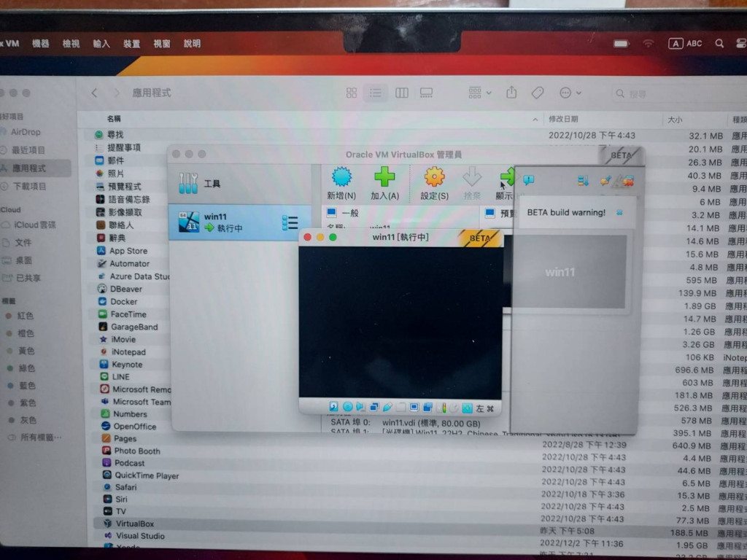The width and height of the screenshot is (747, 560).
Task: Open VM 設定(S) gear icon
Action: pyautogui.click(x=434, y=176)
